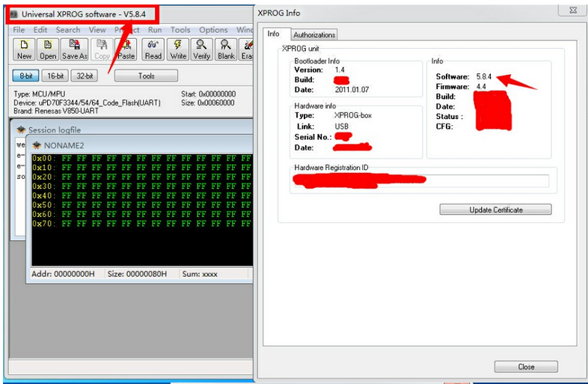Open the Options menu
This screenshot has width=588, height=384.
(213, 30)
